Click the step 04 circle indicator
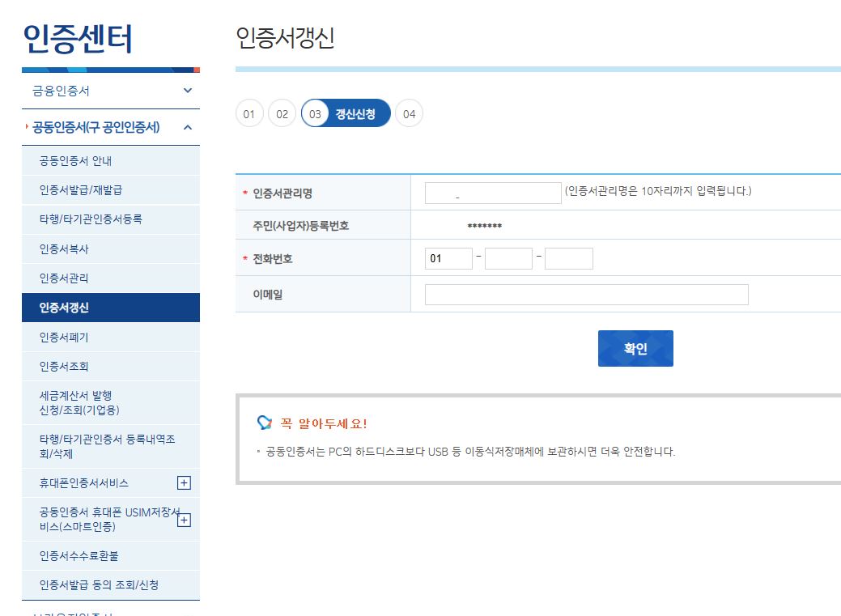The height and width of the screenshot is (616, 841). (409, 113)
